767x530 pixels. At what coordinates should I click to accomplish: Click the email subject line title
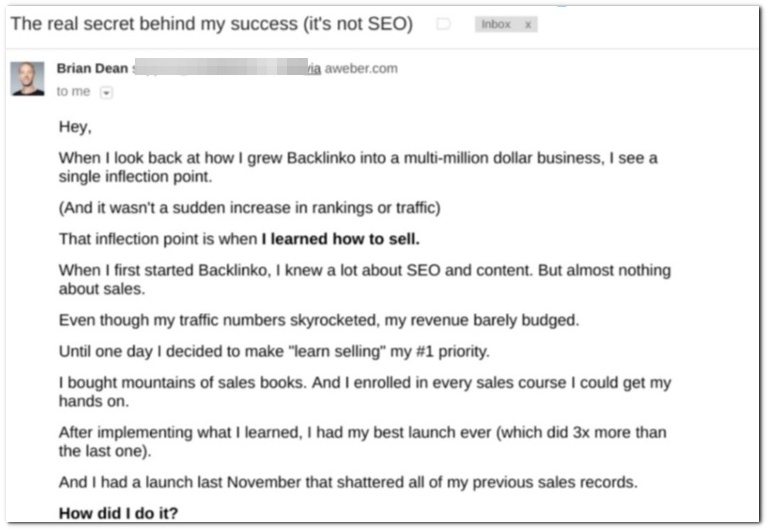point(211,24)
